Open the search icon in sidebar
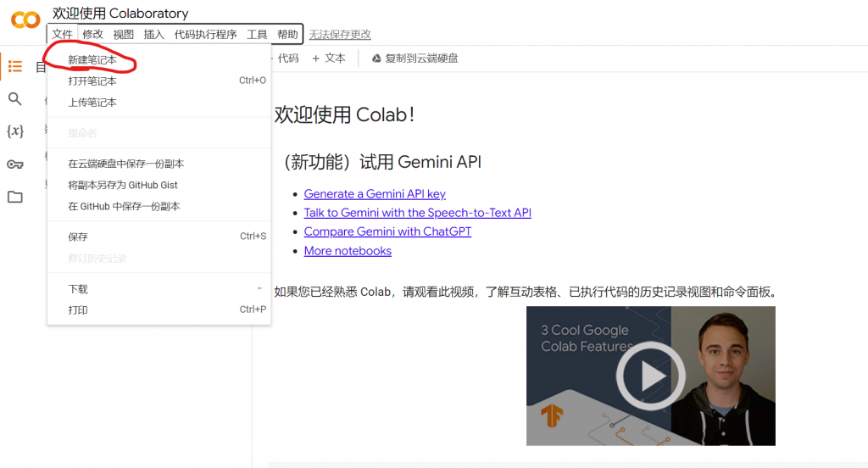 pyautogui.click(x=15, y=99)
